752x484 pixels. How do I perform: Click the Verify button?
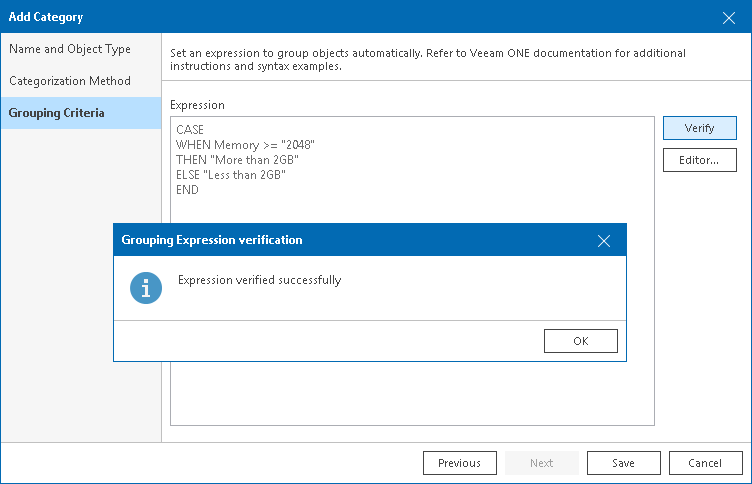[x=699, y=129]
